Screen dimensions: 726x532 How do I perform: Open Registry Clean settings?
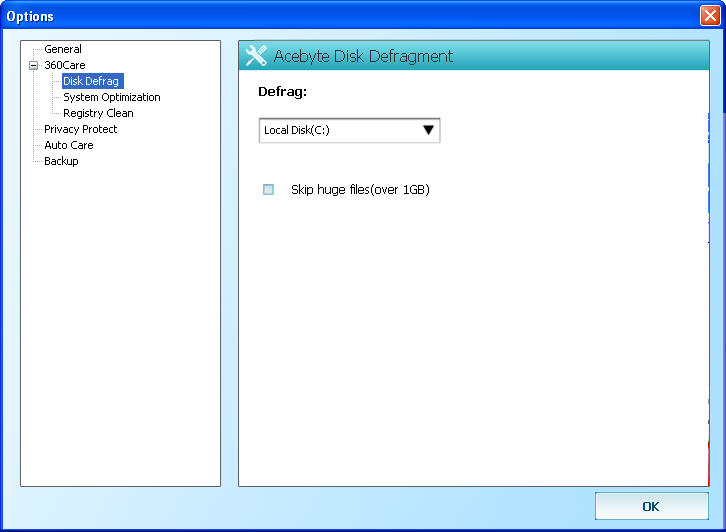pyautogui.click(x=98, y=113)
